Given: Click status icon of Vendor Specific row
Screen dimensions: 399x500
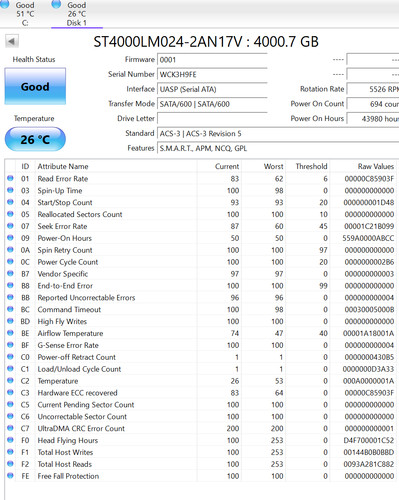Looking at the screenshot, I should click(x=10, y=273).
